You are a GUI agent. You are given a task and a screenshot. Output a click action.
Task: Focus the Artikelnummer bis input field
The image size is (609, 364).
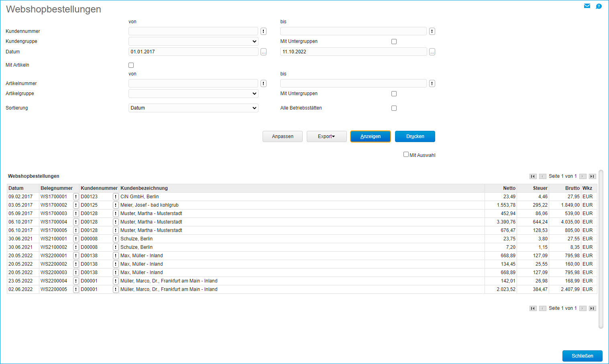pyautogui.click(x=353, y=83)
